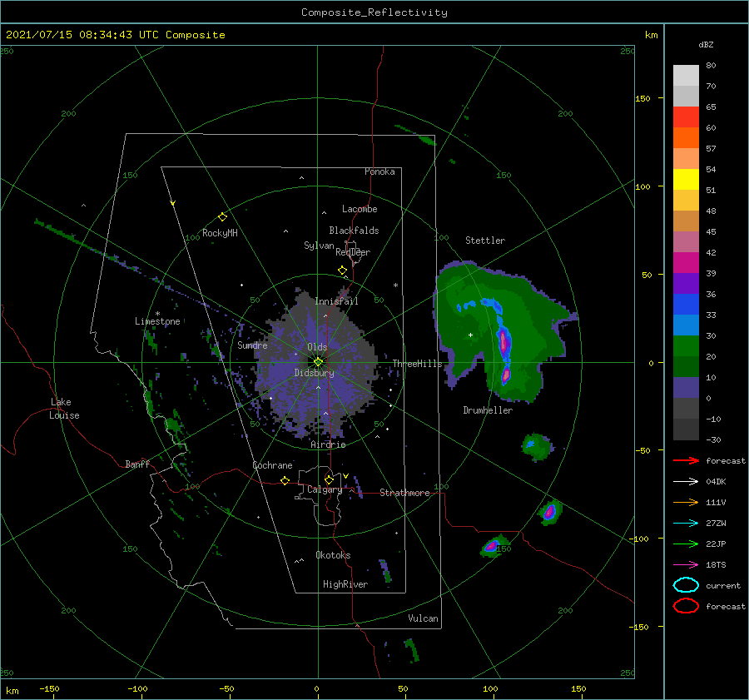Click the green 22JP arrow legend icon

coord(686,544)
